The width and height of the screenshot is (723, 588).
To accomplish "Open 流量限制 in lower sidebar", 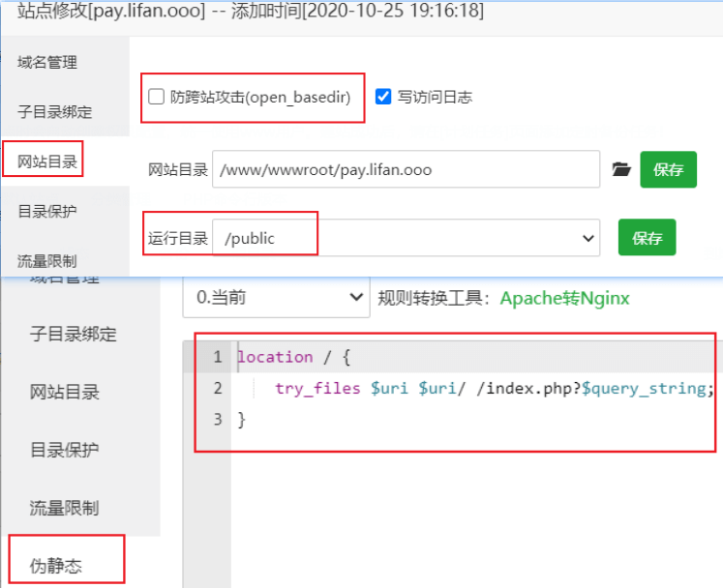I will pos(64,509).
